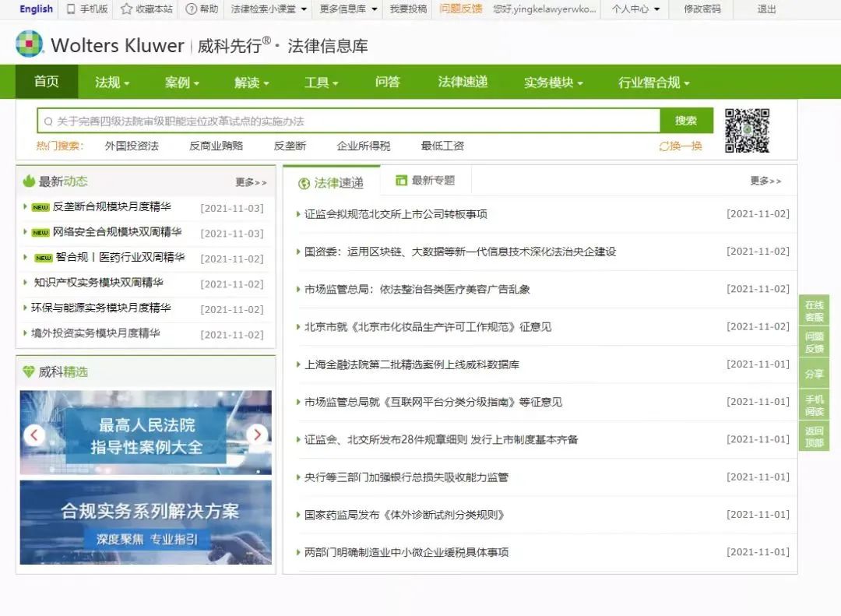This screenshot has width=841, height=616.
Task: Click the search input field
Action: point(349,121)
